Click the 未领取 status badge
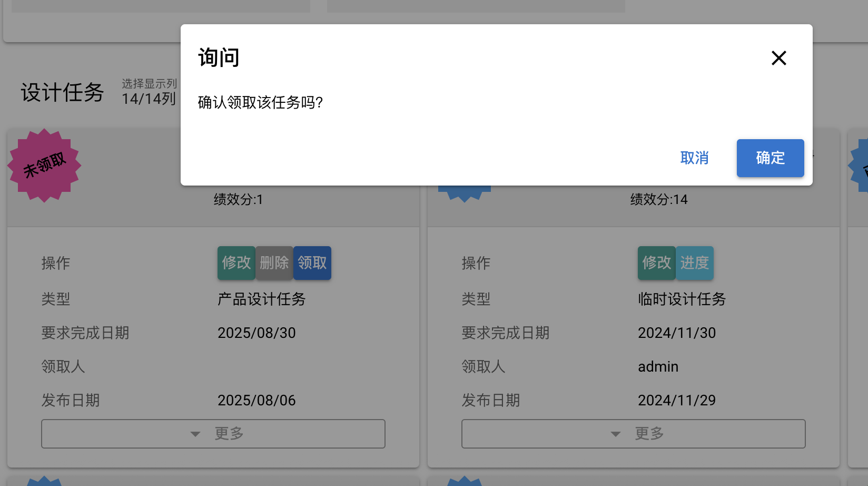 [44, 166]
